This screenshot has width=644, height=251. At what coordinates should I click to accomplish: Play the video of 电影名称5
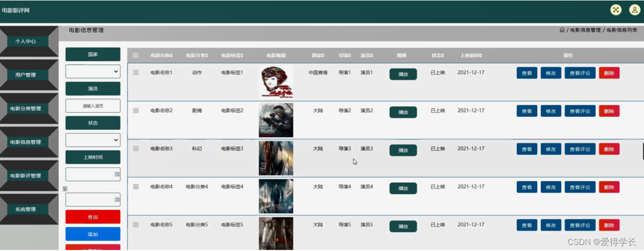pos(403,226)
